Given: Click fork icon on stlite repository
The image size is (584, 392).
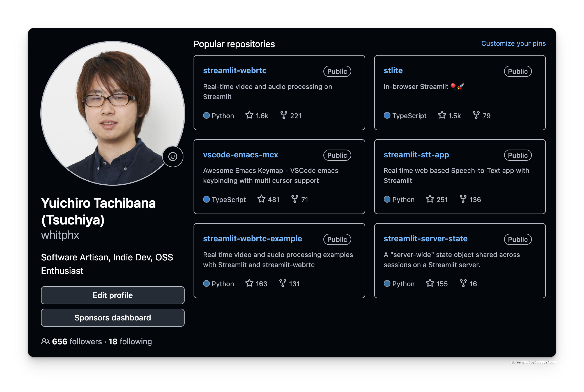Looking at the screenshot, I should point(476,115).
